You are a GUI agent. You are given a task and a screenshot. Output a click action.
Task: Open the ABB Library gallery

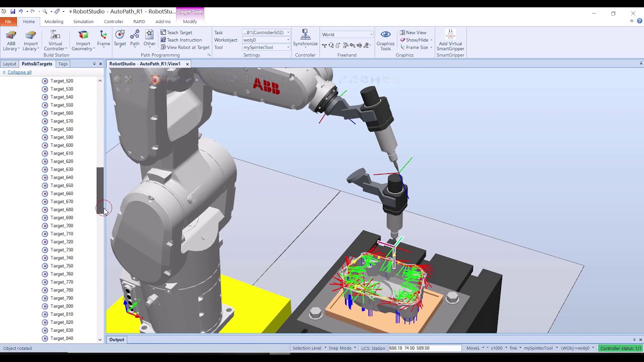tap(11, 41)
